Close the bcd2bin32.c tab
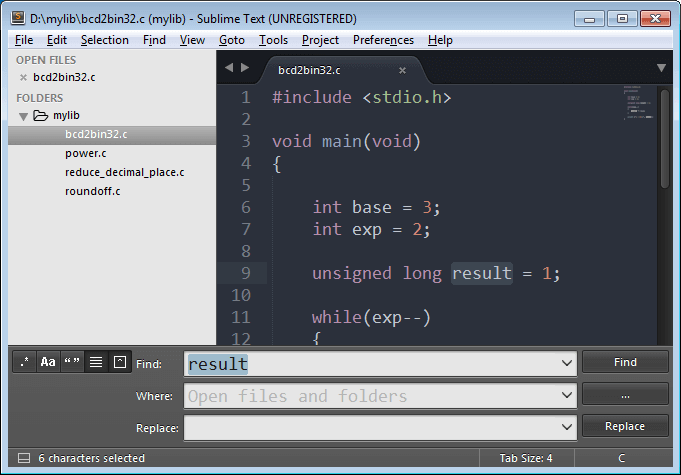Image resolution: width=681 pixels, height=475 pixels. pos(403,70)
